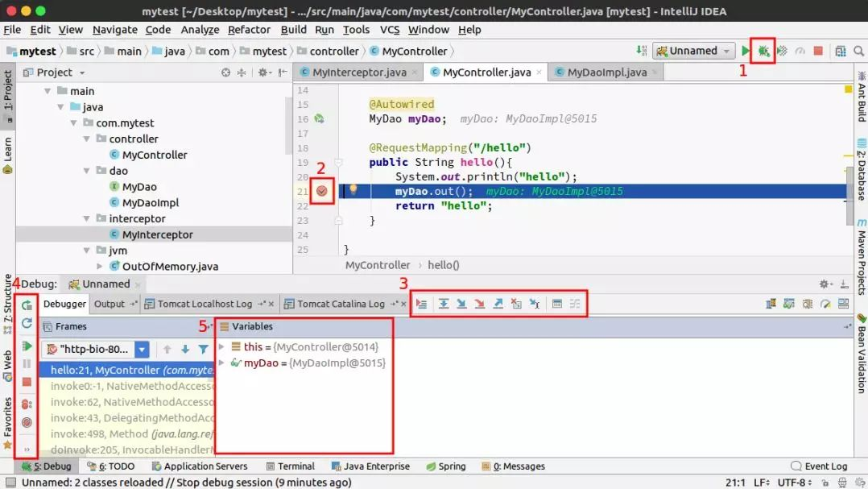Click the Run to Cursor debugger icon

coord(534,304)
